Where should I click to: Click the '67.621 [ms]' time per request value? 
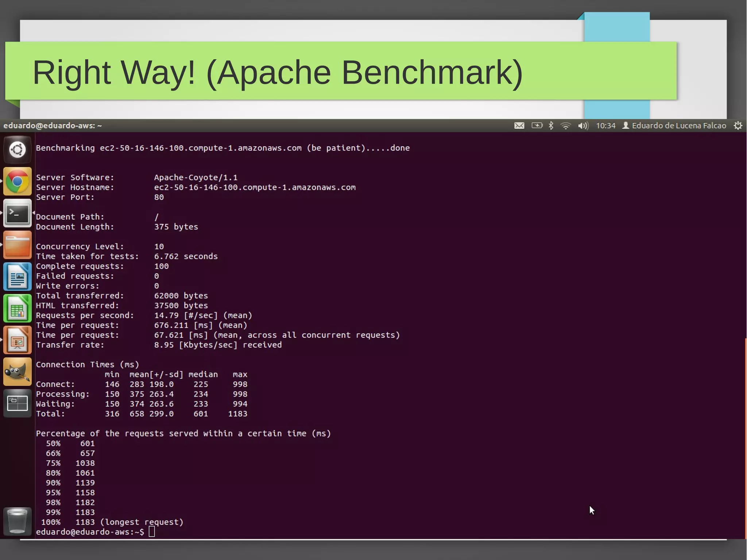pyautogui.click(x=181, y=335)
